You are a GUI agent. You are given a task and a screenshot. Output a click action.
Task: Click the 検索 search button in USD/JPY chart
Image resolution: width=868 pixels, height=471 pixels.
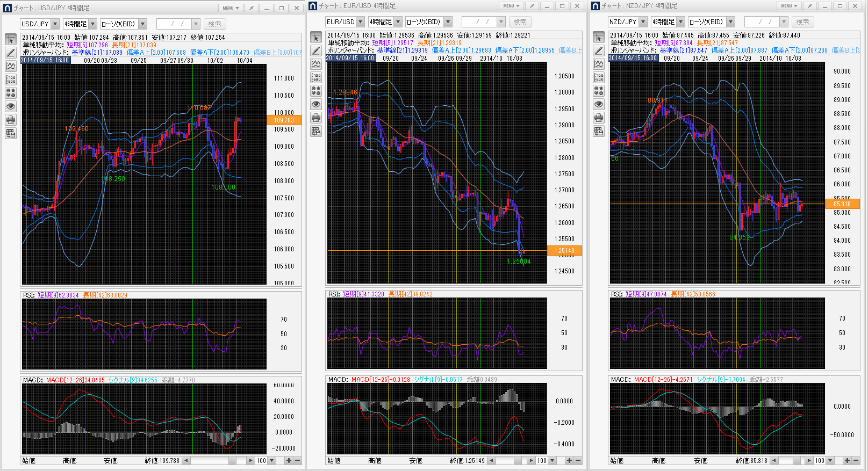215,24
